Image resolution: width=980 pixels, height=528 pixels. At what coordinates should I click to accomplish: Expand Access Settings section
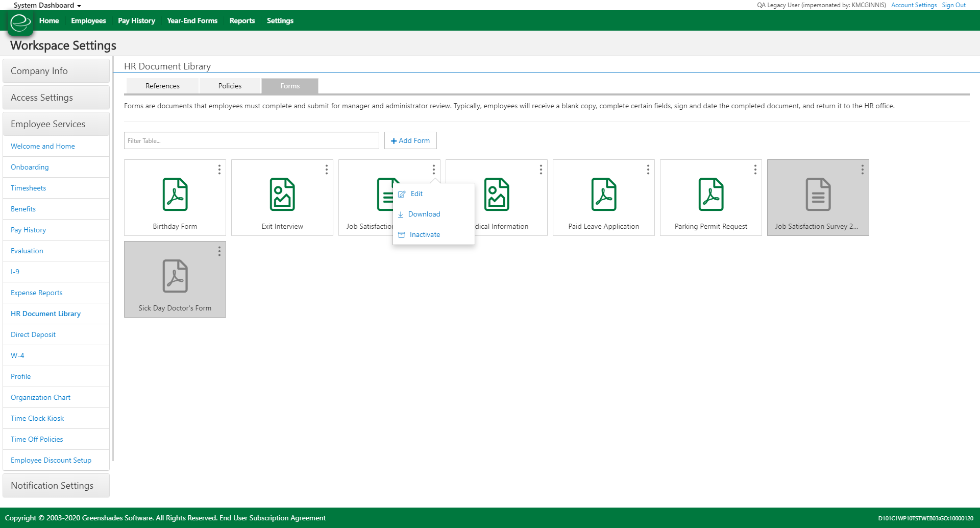[56, 98]
